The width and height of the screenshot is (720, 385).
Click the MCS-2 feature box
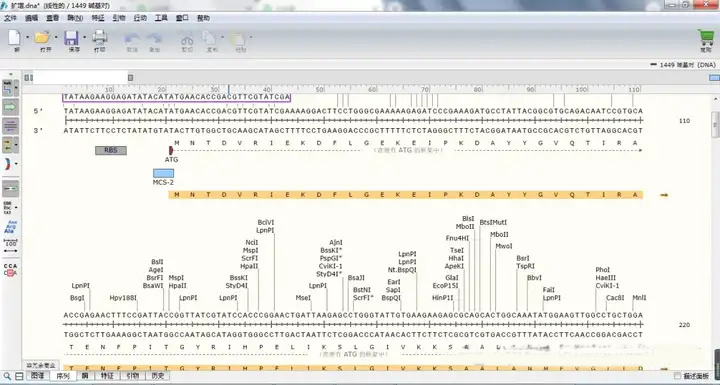163,173
